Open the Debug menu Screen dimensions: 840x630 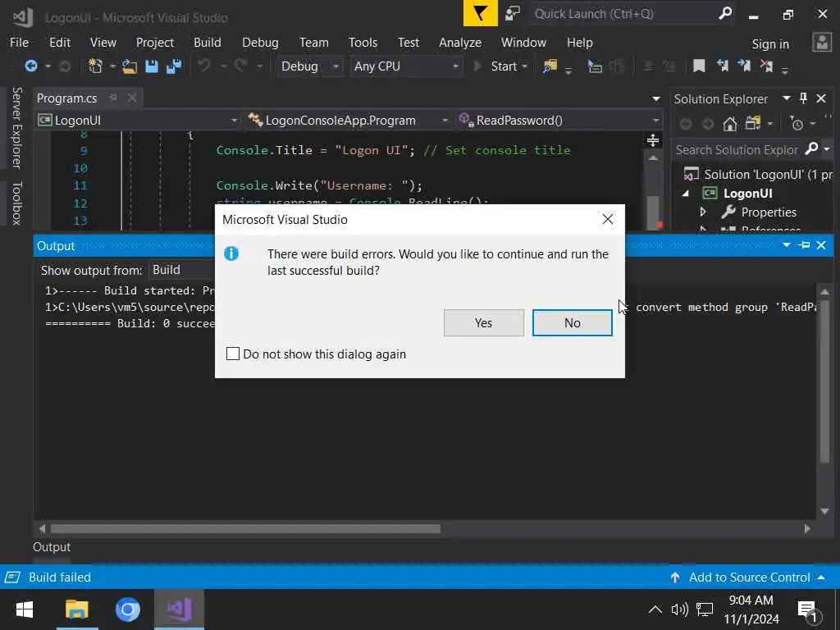pos(260,43)
